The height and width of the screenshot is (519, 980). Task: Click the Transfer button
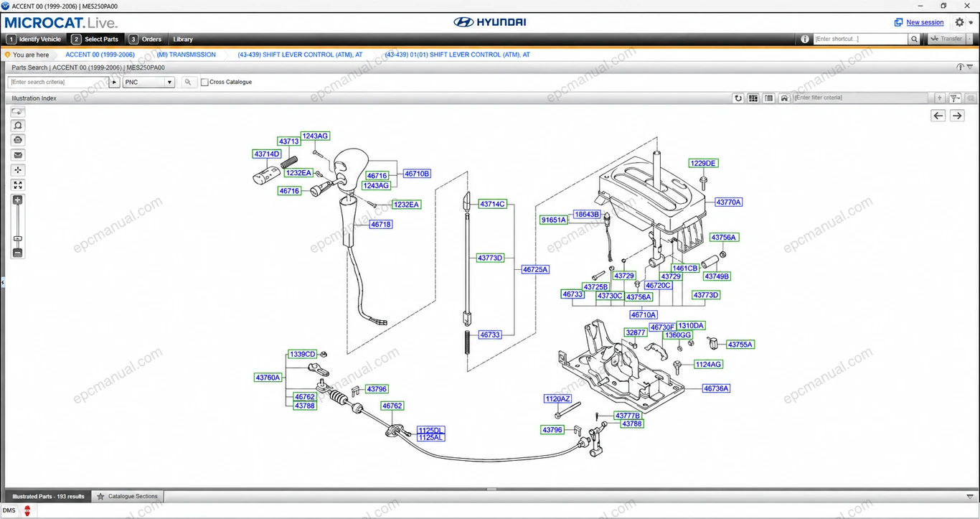(x=946, y=39)
